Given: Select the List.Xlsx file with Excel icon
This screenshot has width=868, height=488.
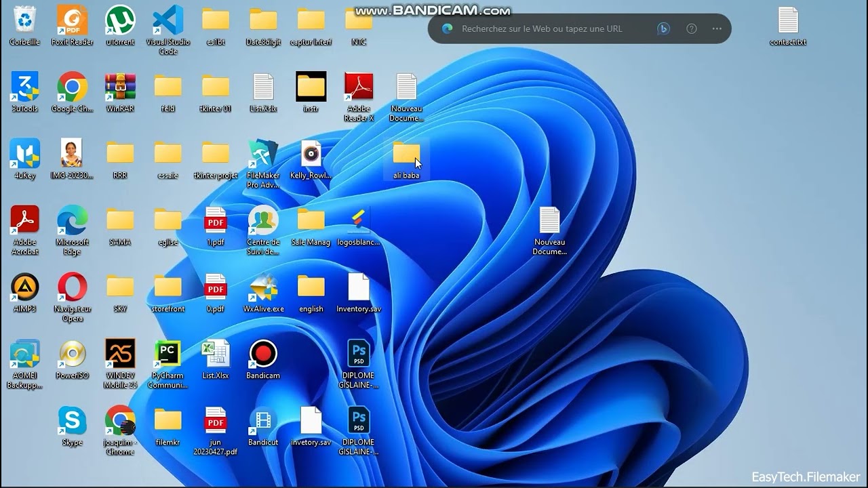Looking at the screenshot, I should pos(216,354).
